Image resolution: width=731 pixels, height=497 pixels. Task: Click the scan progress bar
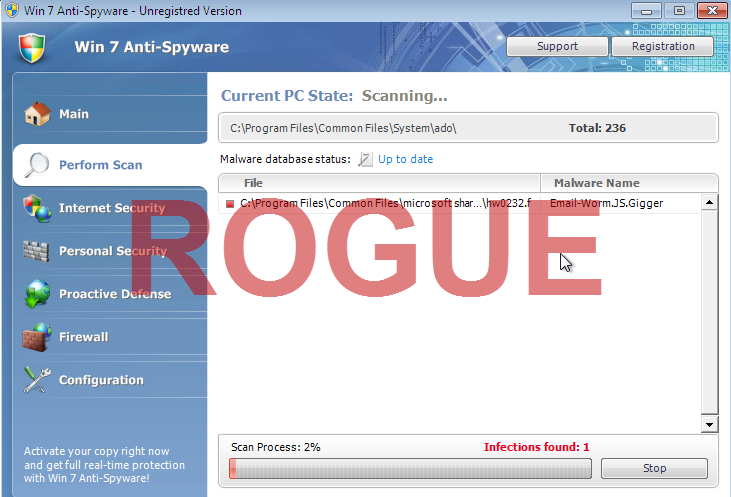pyautogui.click(x=410, y=469)
